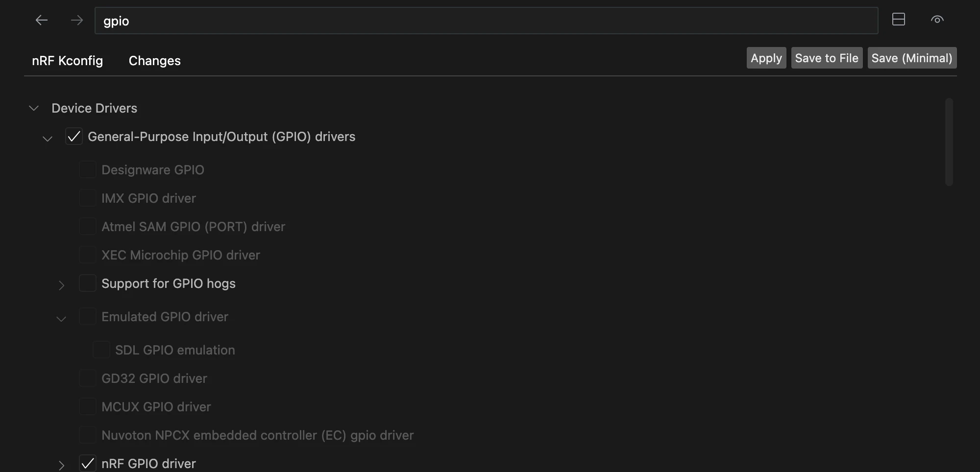Expand the nRF GPIO driver node
980x472 pixels.
61,465
